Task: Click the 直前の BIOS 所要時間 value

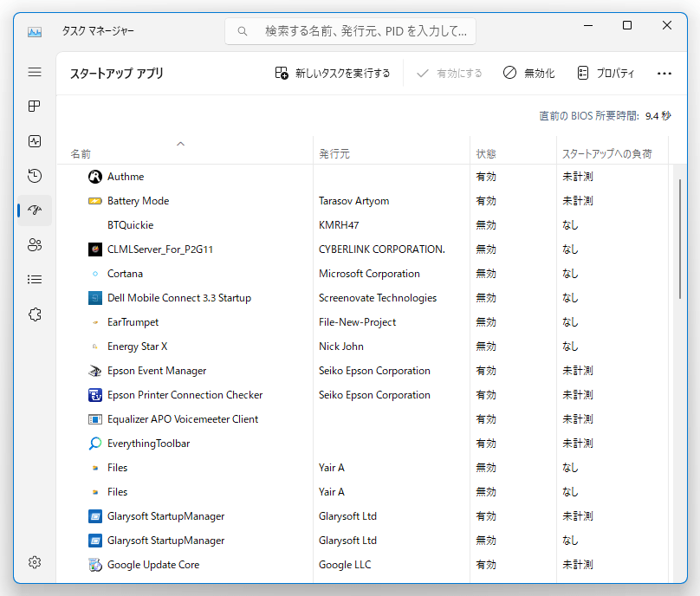Action: (x=658, y=116)
